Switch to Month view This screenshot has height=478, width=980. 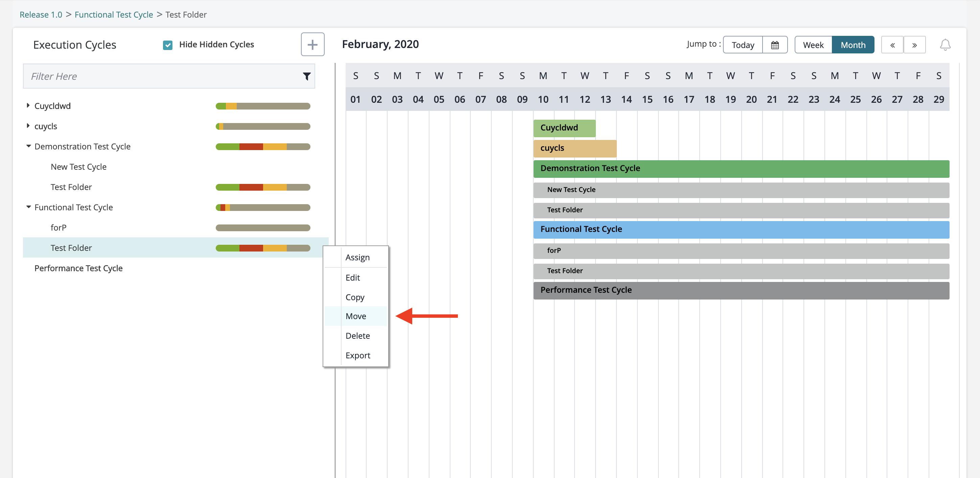click(853, 45)
